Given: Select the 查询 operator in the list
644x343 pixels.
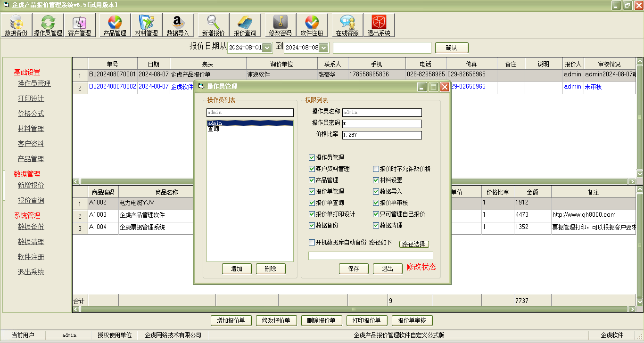Looking at the screenshot, I should pos(213,129).
